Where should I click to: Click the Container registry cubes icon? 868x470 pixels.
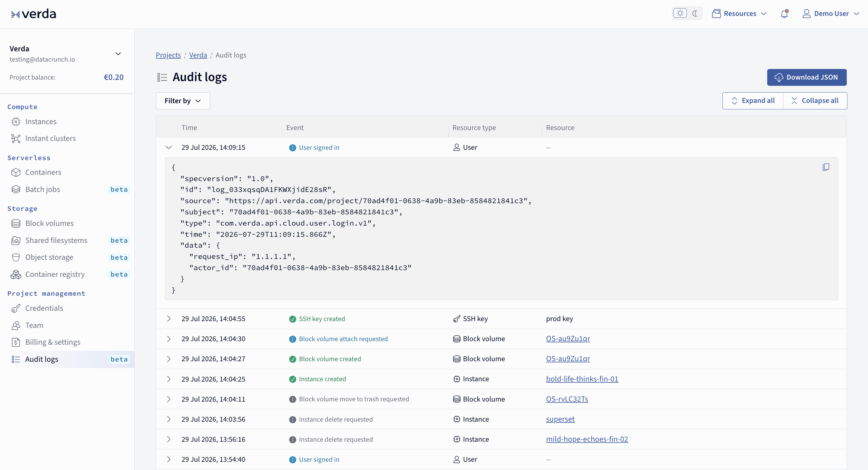pos(16,274)
